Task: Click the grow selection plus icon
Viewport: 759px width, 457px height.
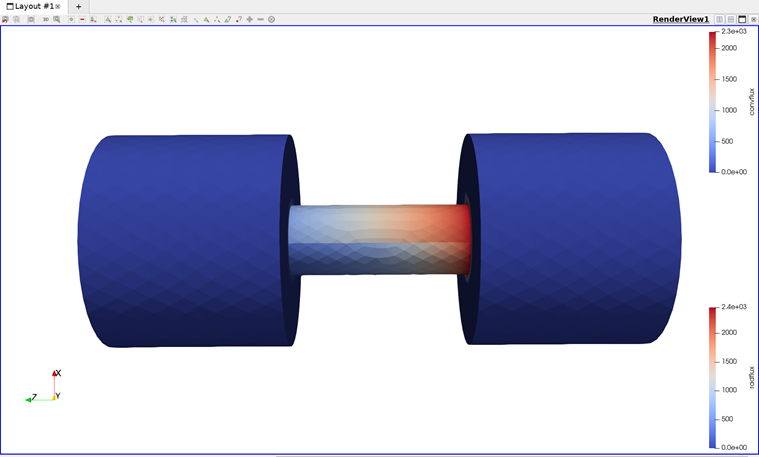Action: pos(249,19)
